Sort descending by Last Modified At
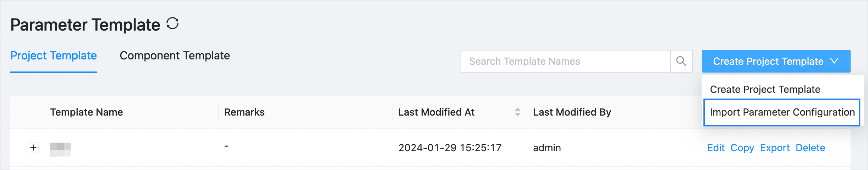 [x=518, y=115]
